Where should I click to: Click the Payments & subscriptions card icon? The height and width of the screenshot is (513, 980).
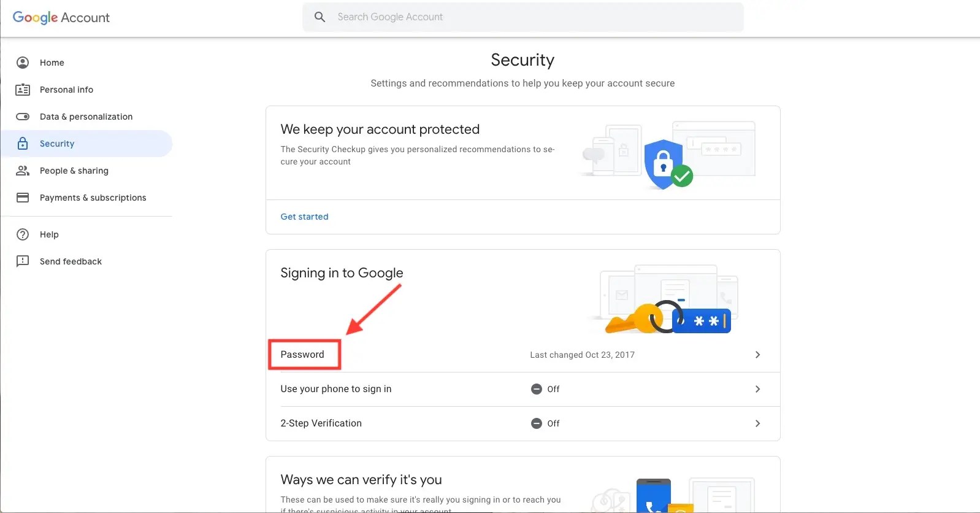point(23,198)
